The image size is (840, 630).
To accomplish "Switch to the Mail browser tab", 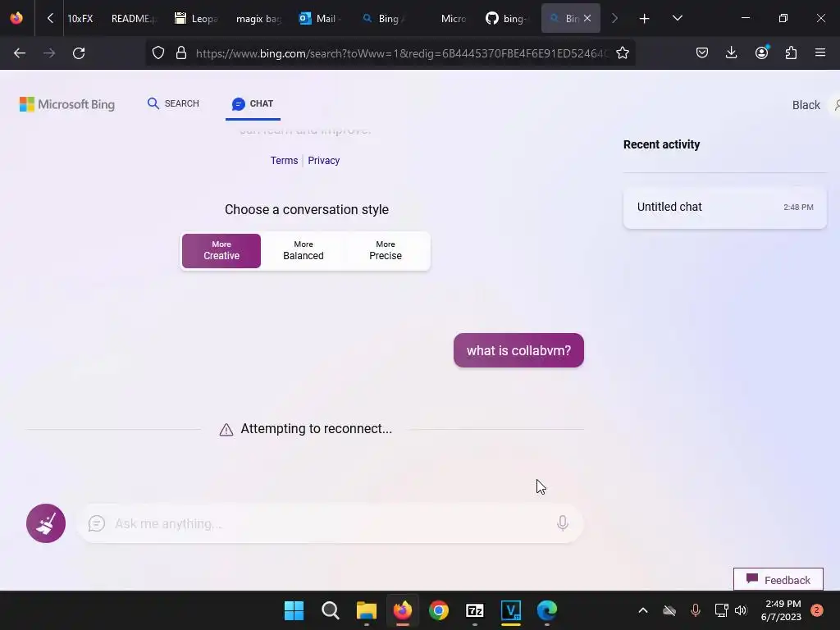I will (x=320, y=19).
